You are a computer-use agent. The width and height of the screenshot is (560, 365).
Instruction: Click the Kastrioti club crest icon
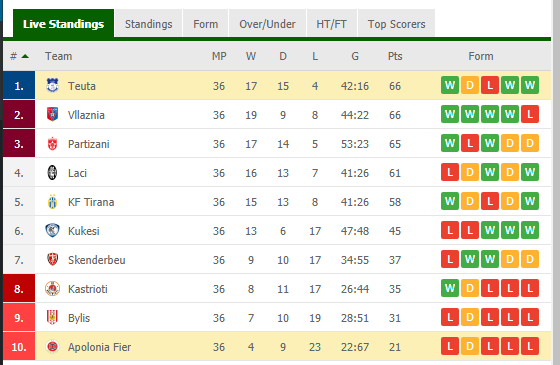point(52,289)
